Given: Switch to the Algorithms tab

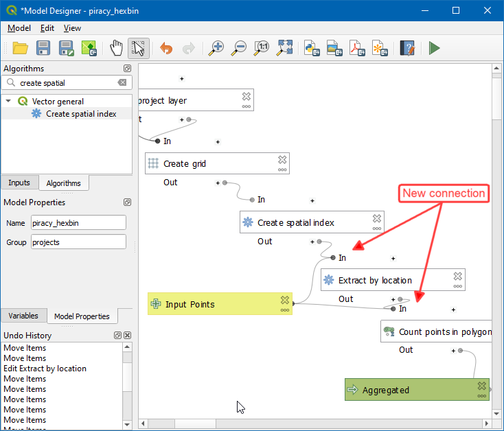Looking at the screenshot, I should [64, 183].
